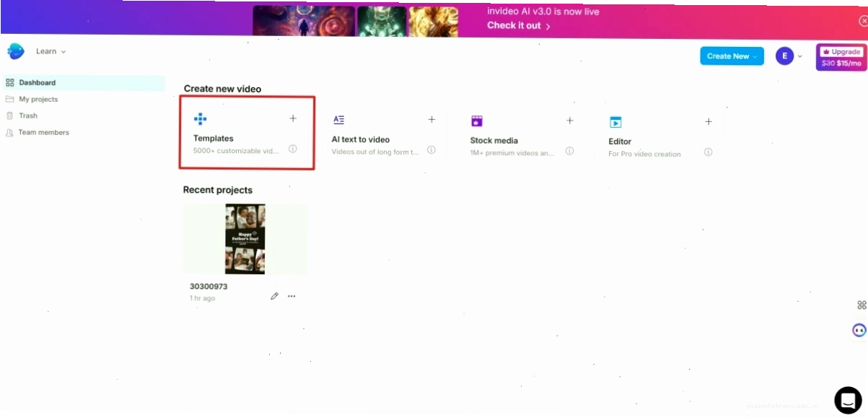Select the Templates card title
The height and width of the screenshot is (418, 868).
point(213,138)
